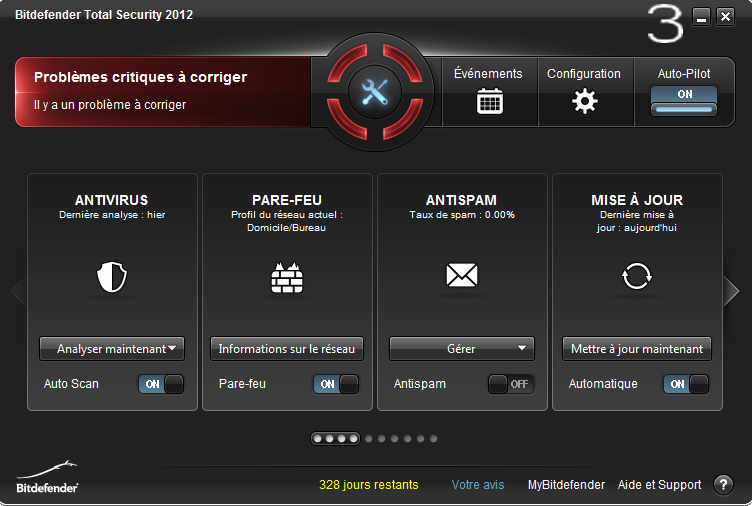Click the MISE À JOUR module heading

tap(637, 200)
